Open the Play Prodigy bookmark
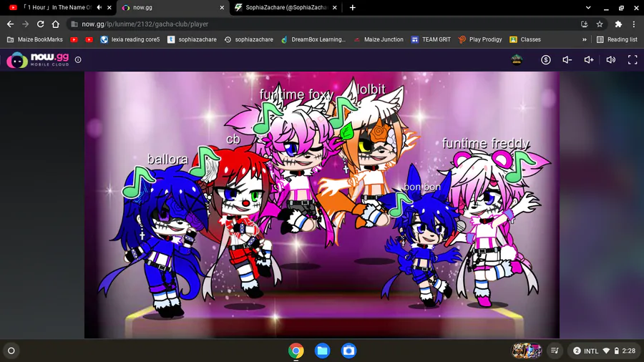 tap(480, 39)
